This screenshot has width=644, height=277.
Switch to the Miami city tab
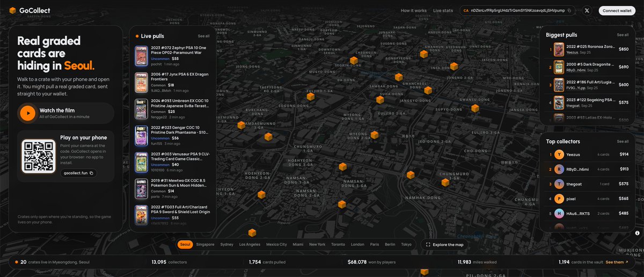(298, 244)
